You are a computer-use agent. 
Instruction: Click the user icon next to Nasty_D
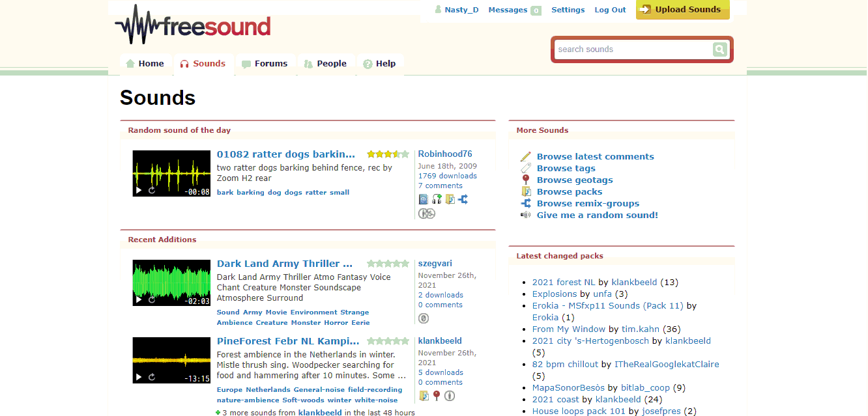439,10
